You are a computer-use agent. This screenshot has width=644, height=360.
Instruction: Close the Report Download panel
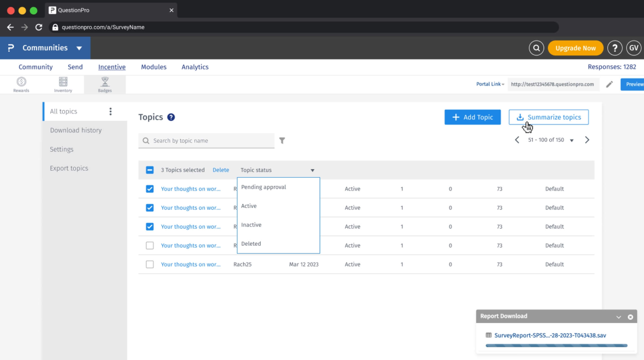(x=630, y=317)
